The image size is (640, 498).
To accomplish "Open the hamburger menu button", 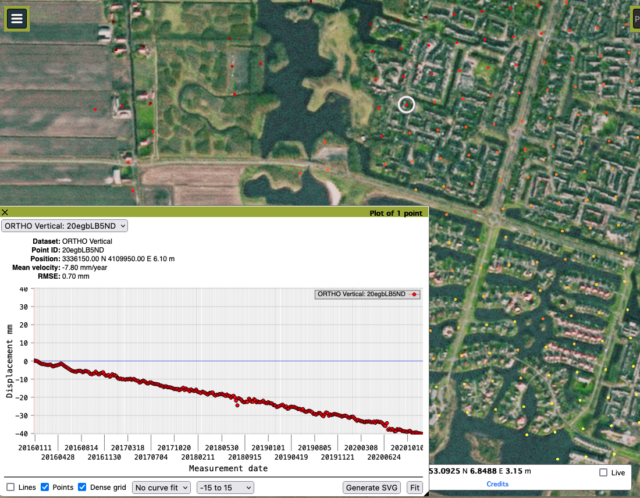I will [16, 18].
